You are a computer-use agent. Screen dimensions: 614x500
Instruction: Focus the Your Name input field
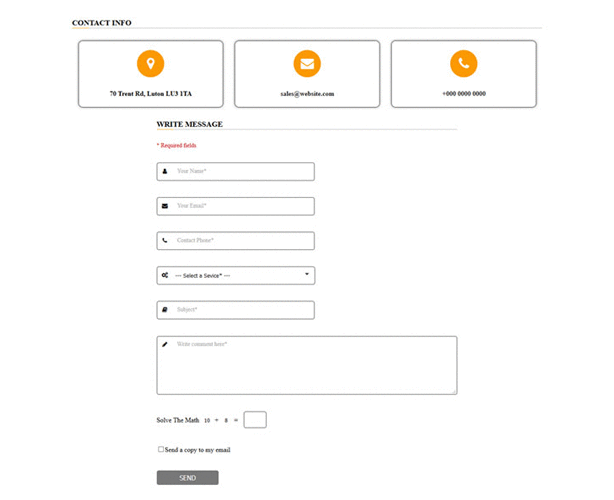click(236, 171)
